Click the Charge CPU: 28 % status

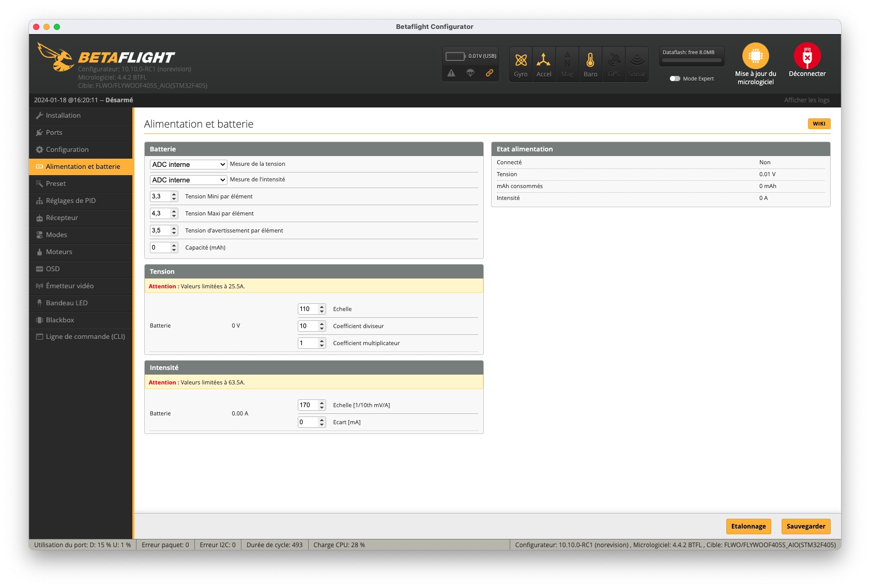pos(339,545)
